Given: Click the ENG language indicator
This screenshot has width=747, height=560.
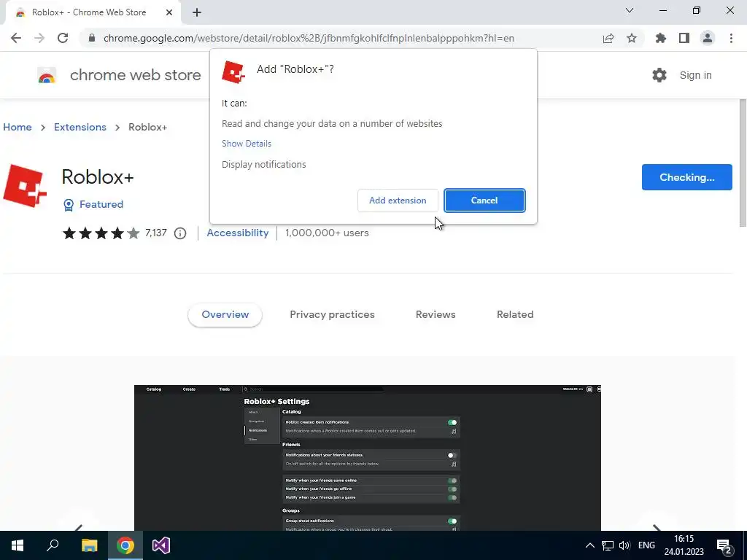Looking at the screenshot, I should (x=646, y=545).
